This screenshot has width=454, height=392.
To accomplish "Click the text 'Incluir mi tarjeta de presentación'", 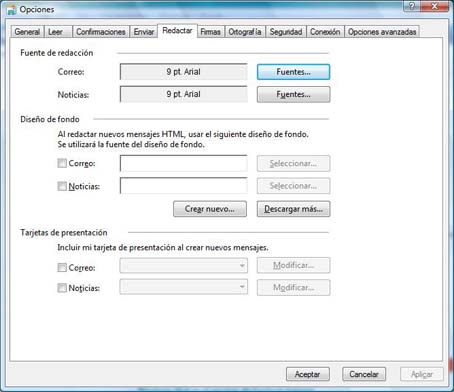I will 116,248.
